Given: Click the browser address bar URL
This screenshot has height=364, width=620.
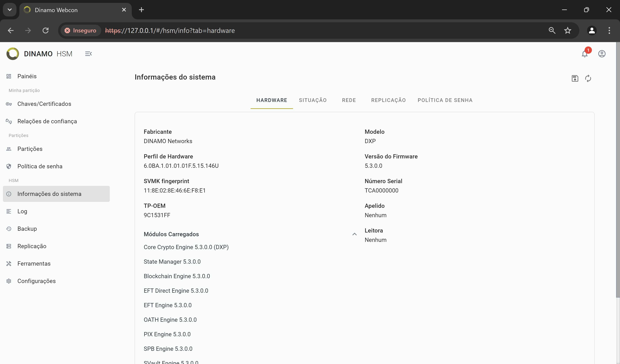Looking at the screenshot, I should coord(170,30).
